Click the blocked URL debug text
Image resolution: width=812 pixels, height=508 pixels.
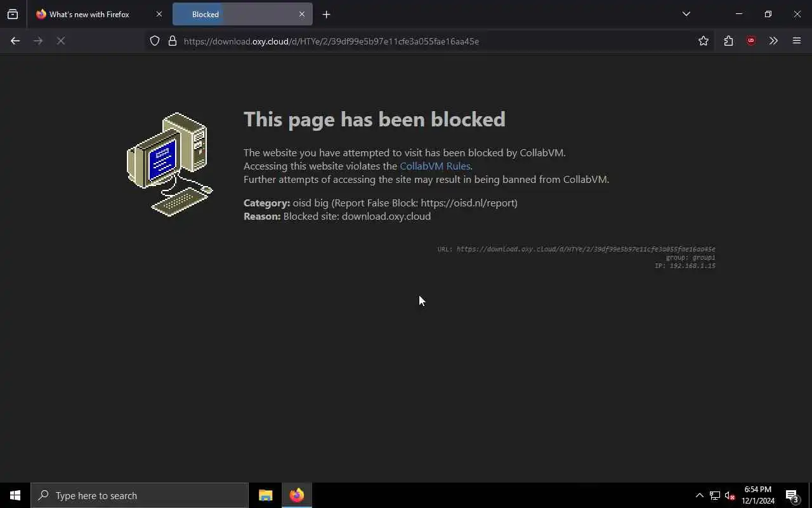coord(576,249)
